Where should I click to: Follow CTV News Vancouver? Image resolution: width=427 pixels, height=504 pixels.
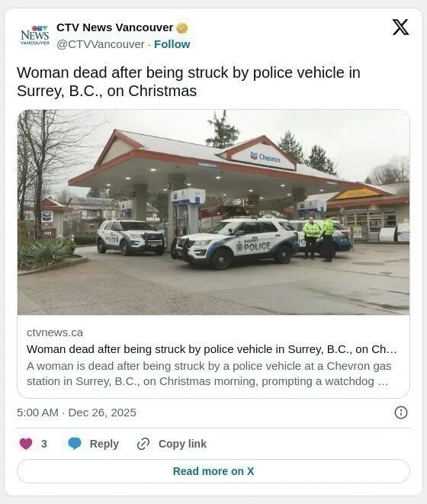[x=172, y=44]
